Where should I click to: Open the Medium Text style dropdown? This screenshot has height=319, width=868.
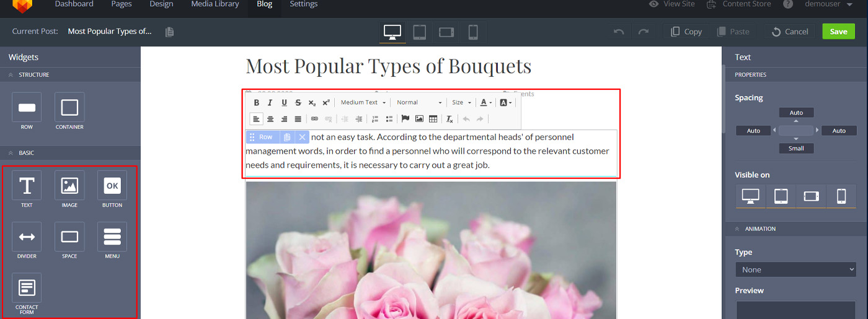(x=363, y=103)
